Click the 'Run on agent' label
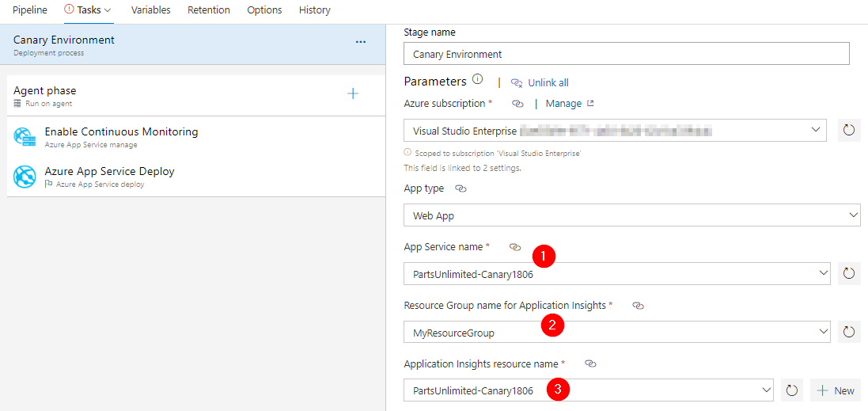Image resolution: width=868 pixels, height=411 pixels. (49, 104)
